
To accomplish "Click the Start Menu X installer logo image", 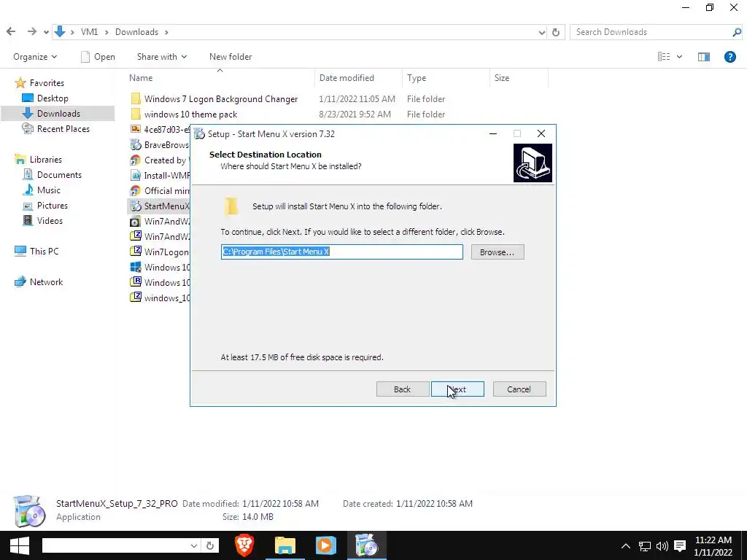I will (x=533, y=163).
